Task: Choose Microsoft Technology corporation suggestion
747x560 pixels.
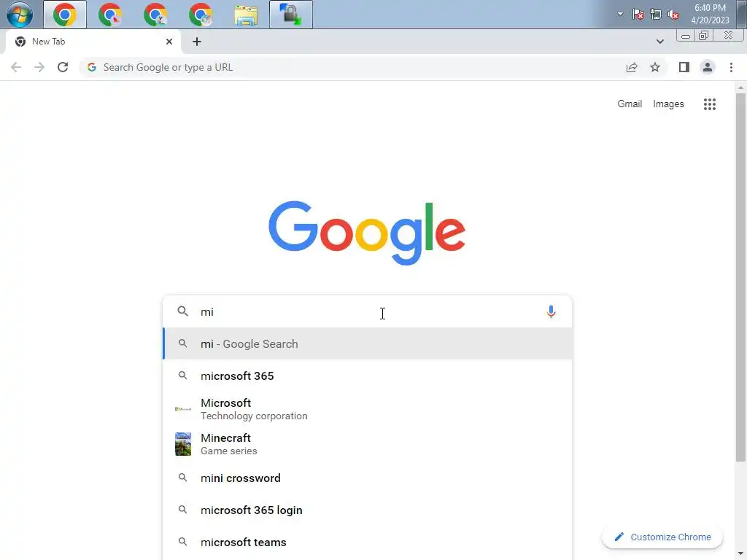Action: click(x=368, y=409)
